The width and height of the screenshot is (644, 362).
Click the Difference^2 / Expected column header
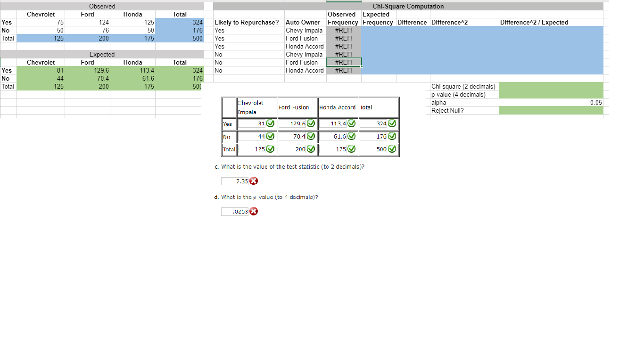click(x=551, y=22)
